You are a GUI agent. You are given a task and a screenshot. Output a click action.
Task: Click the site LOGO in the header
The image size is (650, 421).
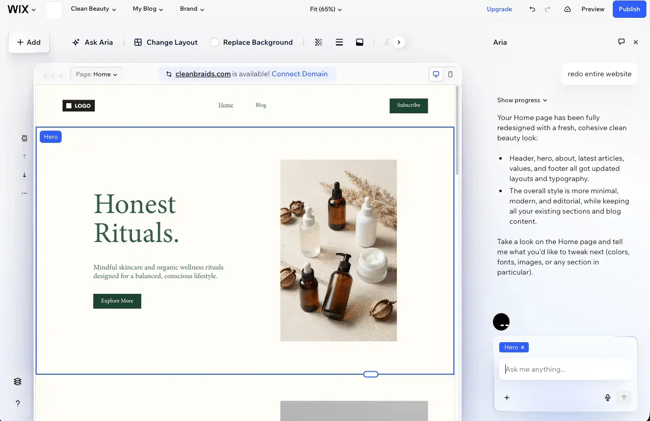coord(79,106)
